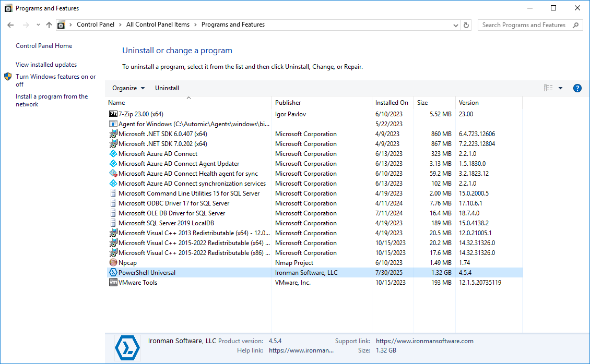Viewport: 590px width, 364px height.
Task: Click Programs and Features breadcrumb
Action: [233, 25]
